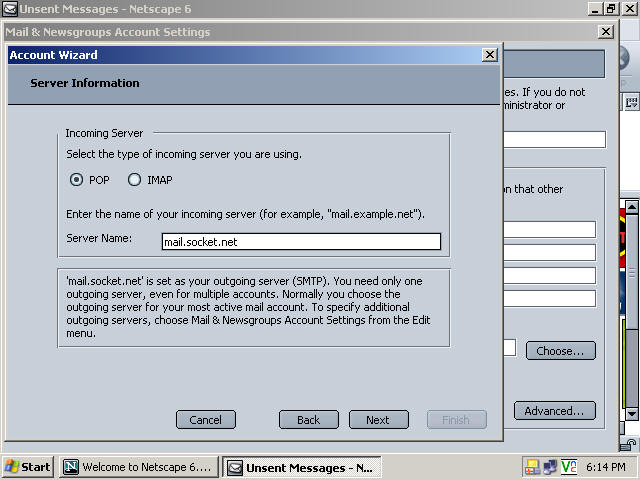Image resolution: width=640 pixels, height=480 pixels.
Task: Click the 'Server Information' heading text
Action: click(85, 83)
